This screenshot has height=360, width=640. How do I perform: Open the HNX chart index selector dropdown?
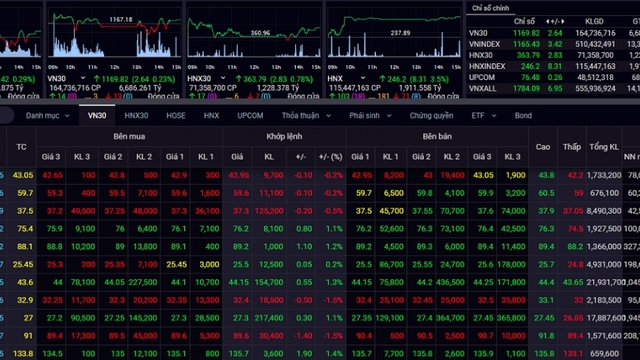363,78
